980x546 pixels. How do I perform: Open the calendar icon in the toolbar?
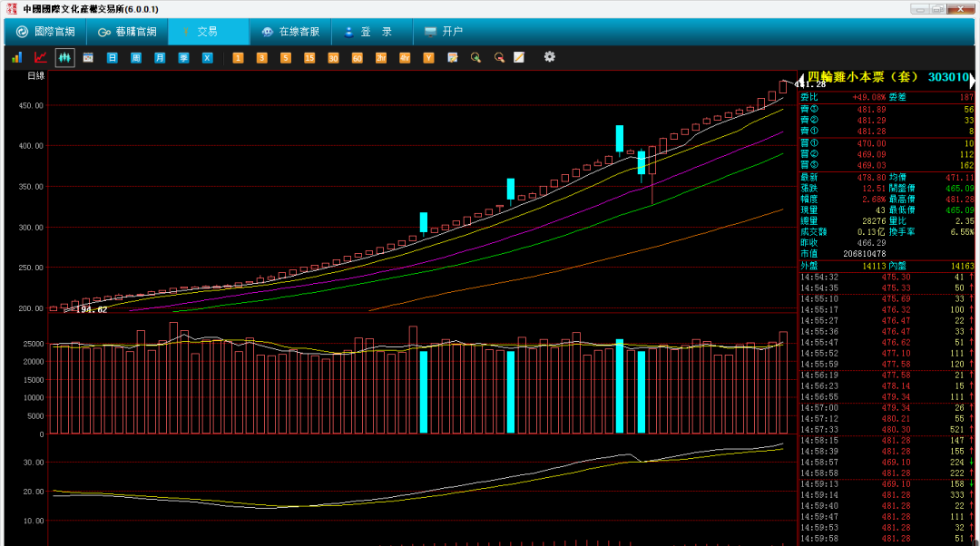88,57
